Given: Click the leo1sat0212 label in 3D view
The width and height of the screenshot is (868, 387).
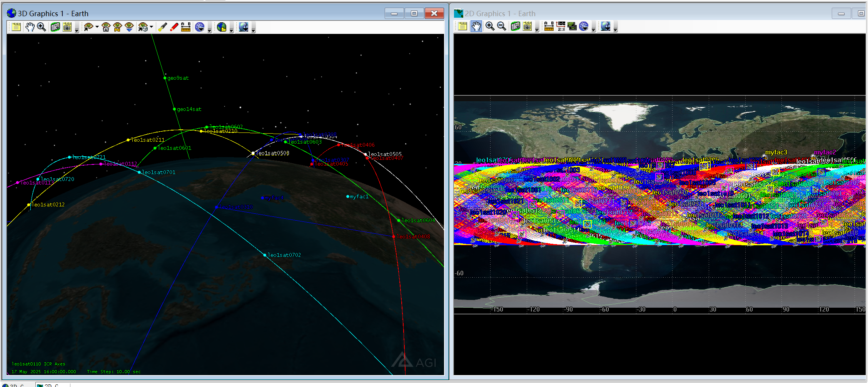Looking at the screenshot, I should point(48,204).
